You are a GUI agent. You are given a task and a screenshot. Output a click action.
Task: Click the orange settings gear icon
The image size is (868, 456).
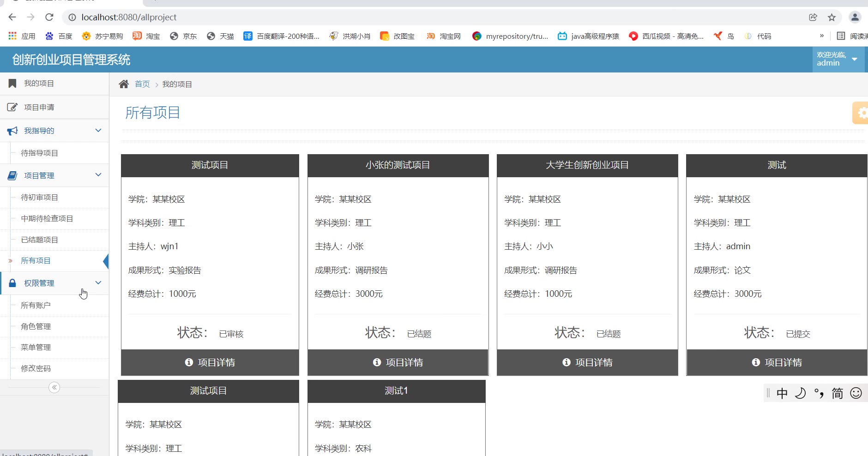point(861,113)
